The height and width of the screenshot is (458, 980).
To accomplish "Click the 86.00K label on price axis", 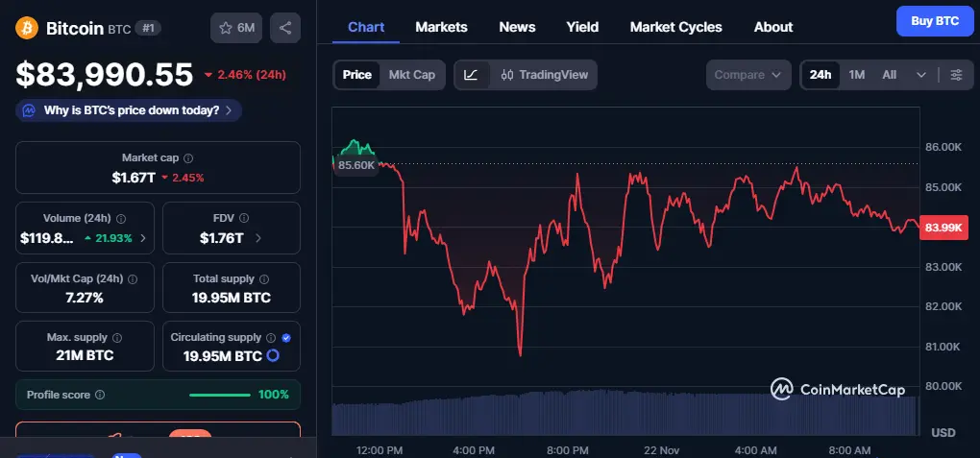I will click(x=943, y=148).
